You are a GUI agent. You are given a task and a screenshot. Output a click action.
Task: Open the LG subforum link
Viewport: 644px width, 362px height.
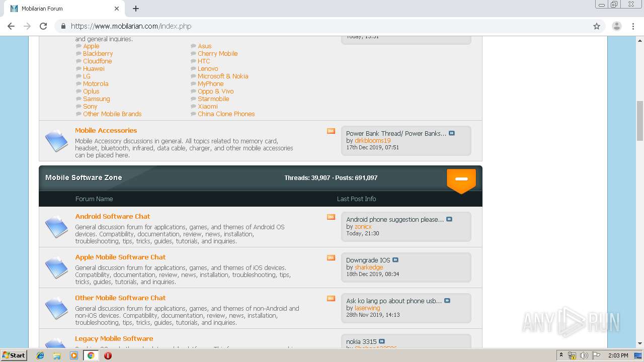point(87,76)
